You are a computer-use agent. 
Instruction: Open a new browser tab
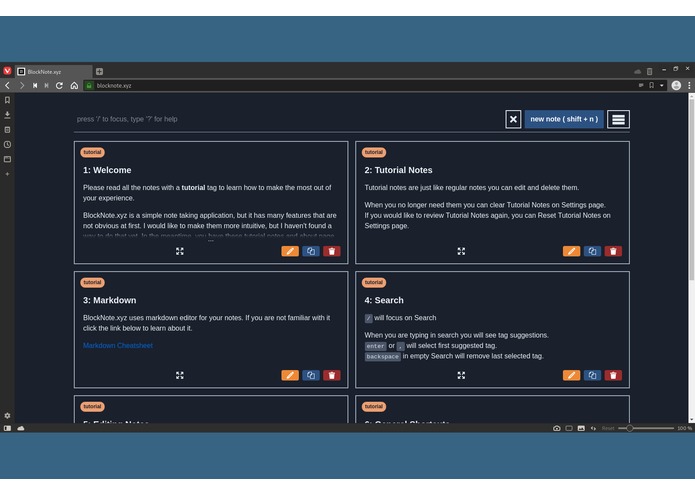[x=99, y=71]
